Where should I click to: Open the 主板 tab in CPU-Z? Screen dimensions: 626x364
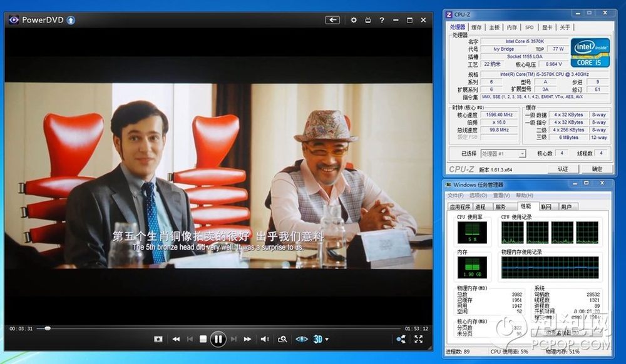[x=494, y=27]
